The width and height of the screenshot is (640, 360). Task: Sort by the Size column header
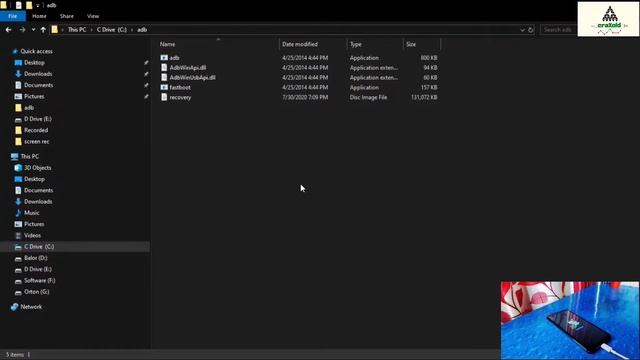(411, 44)
